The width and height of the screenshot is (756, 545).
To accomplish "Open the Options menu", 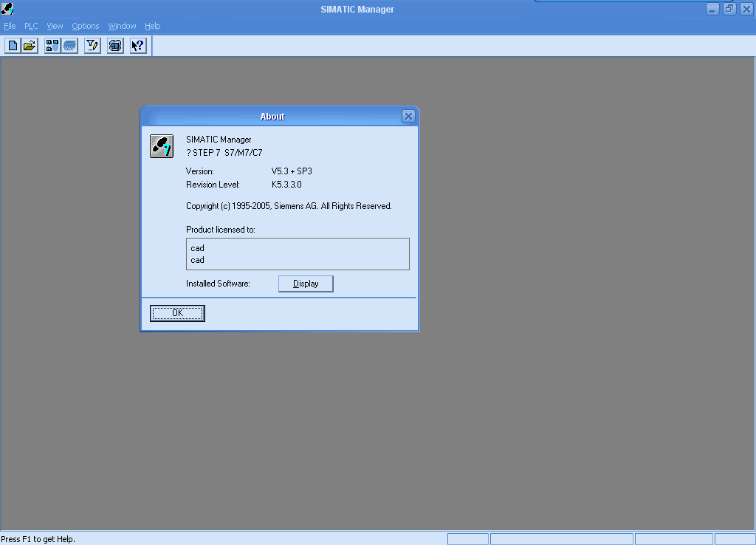I will pyautogui.click(x=86, y=26).
